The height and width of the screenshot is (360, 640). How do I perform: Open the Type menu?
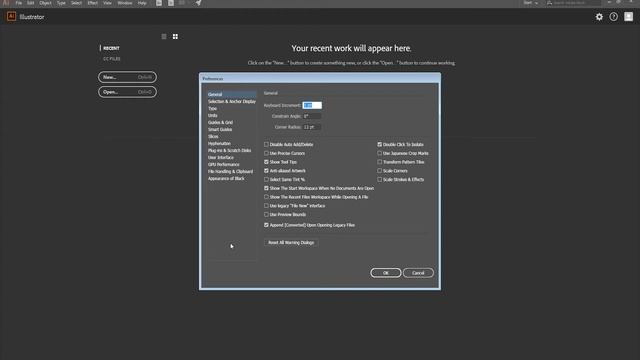pyautogui.click(x=61, y=3)
